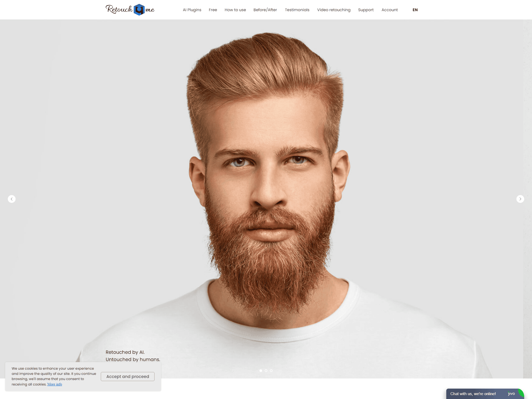Viewport: 532px width, 399px height.
Task: Open Before/After page
Action: (x=265, y=10)
